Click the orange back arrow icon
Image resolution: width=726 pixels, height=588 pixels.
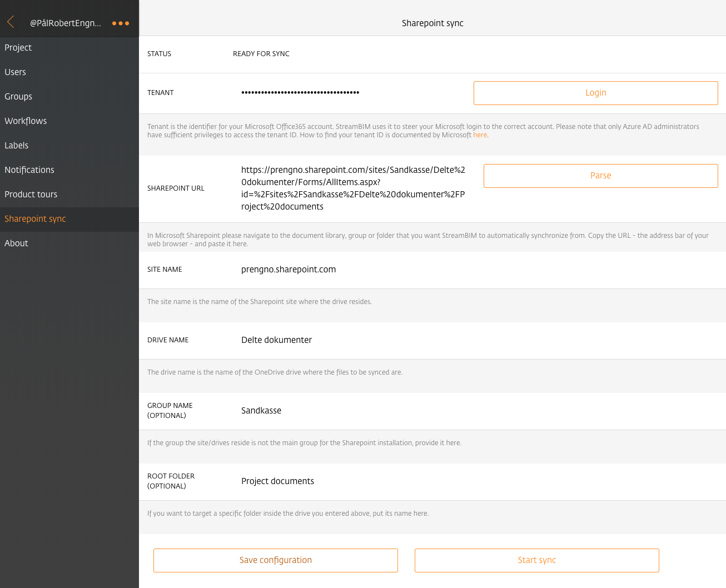point(11,22)
